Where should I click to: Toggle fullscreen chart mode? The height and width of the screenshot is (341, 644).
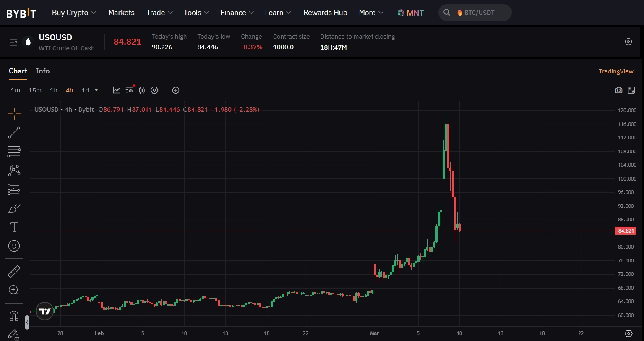631,90
